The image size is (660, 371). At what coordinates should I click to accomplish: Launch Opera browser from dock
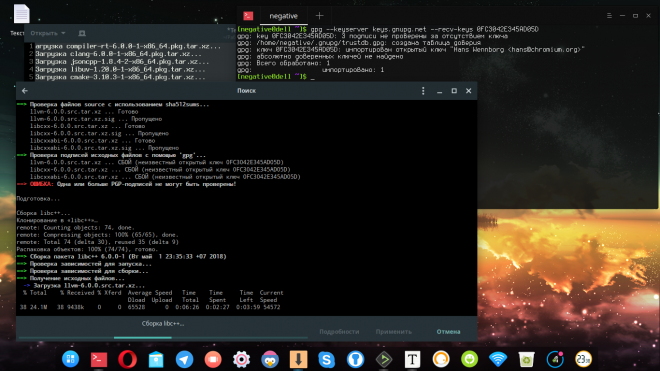coord(127,359)
